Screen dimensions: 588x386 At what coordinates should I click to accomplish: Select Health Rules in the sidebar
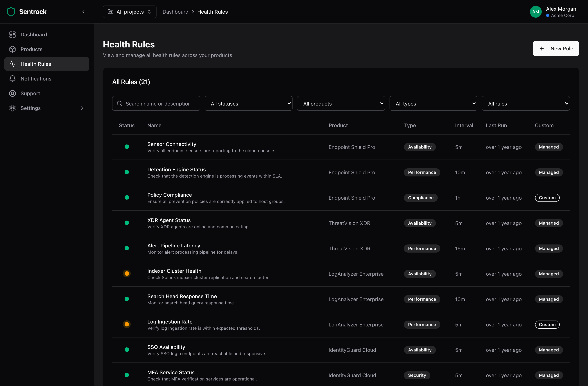pyautogui.click(x=47, y=64)
